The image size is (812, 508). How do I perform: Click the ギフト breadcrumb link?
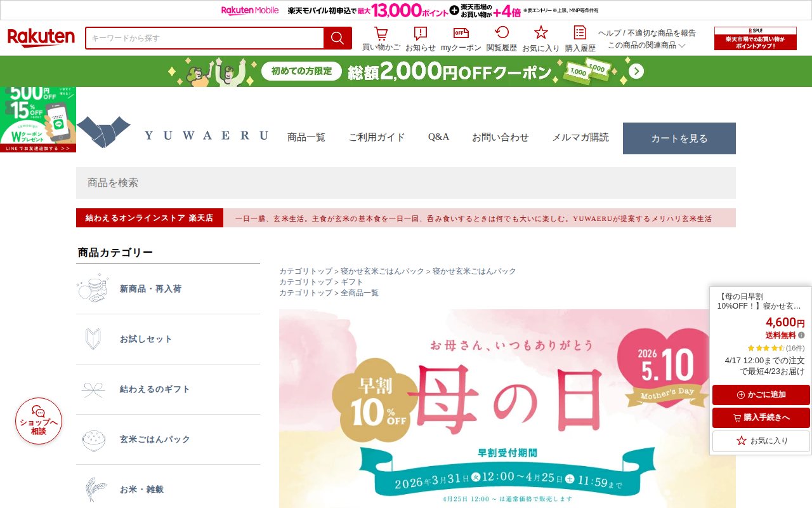[x=352, y=282]
